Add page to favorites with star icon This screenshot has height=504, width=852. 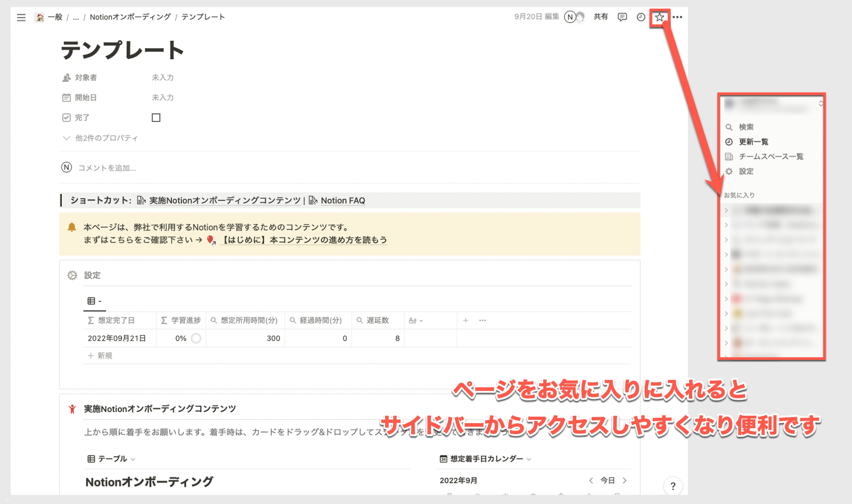tap(659, 17)
